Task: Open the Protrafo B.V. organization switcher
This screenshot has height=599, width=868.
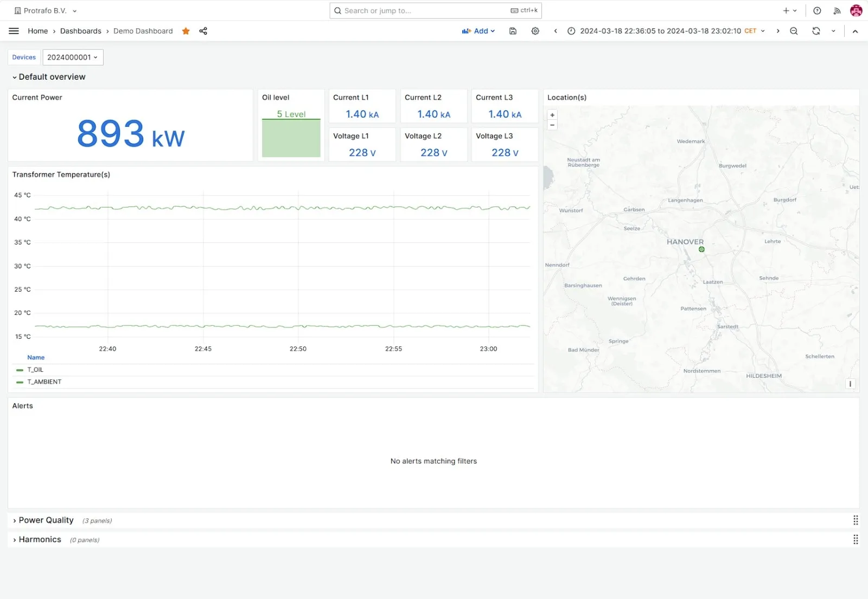Action: tap(46, 10)
